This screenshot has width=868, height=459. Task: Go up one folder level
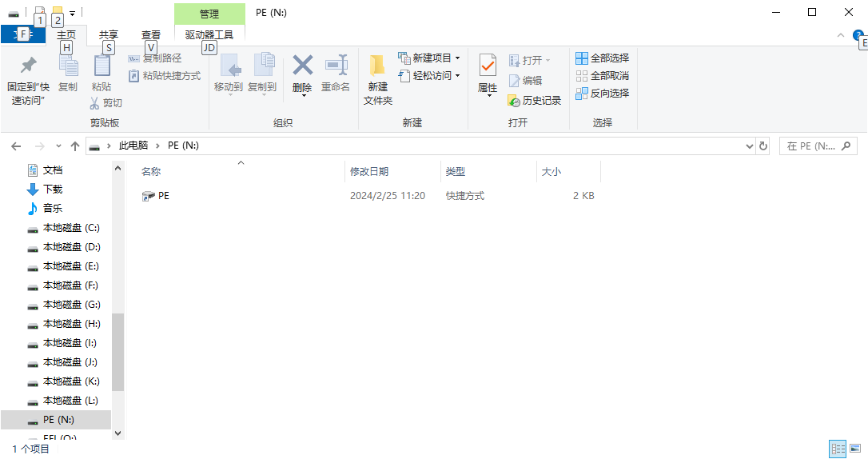pos(75,146)
